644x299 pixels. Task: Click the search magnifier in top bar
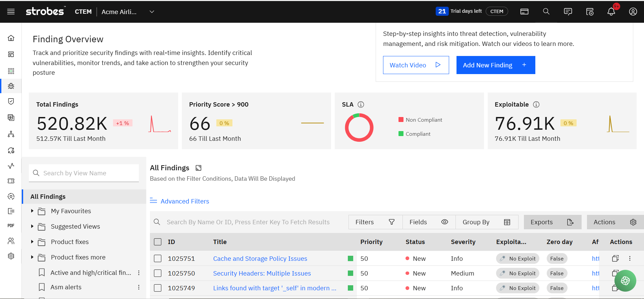pyautogui.click(x=546, y=12)
